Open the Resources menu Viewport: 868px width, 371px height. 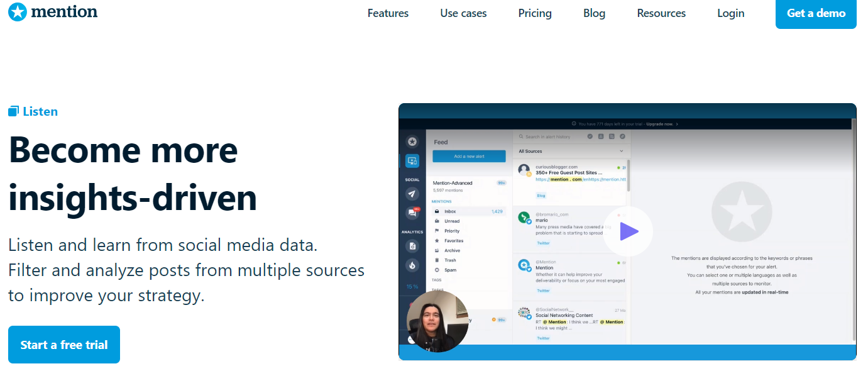(x=661, y=13)
